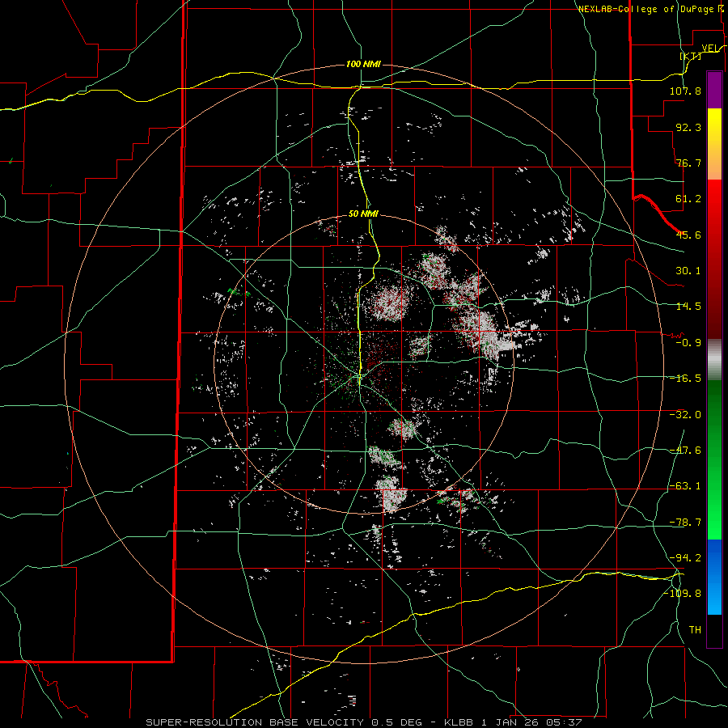Image resolution: width=728 pixels, height=728 pixels.
Task: Select the -0.9 legend value
Action: (688, 343)
